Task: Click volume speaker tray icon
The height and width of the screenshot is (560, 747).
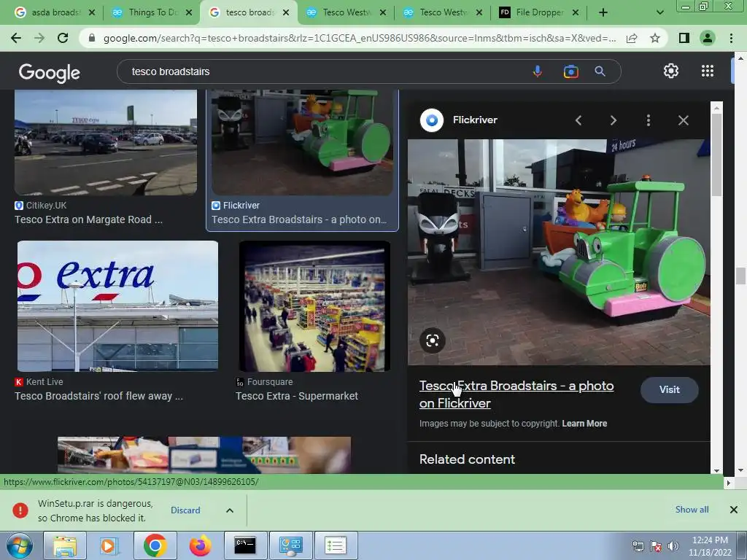Action: point(672,546)
